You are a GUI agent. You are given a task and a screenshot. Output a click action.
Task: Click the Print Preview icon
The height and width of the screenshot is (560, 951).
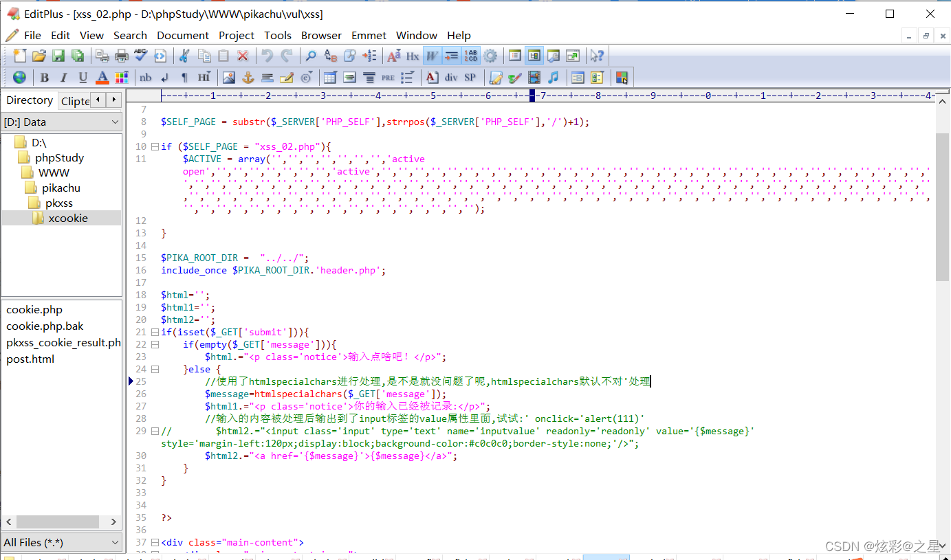tap(102, 56)
